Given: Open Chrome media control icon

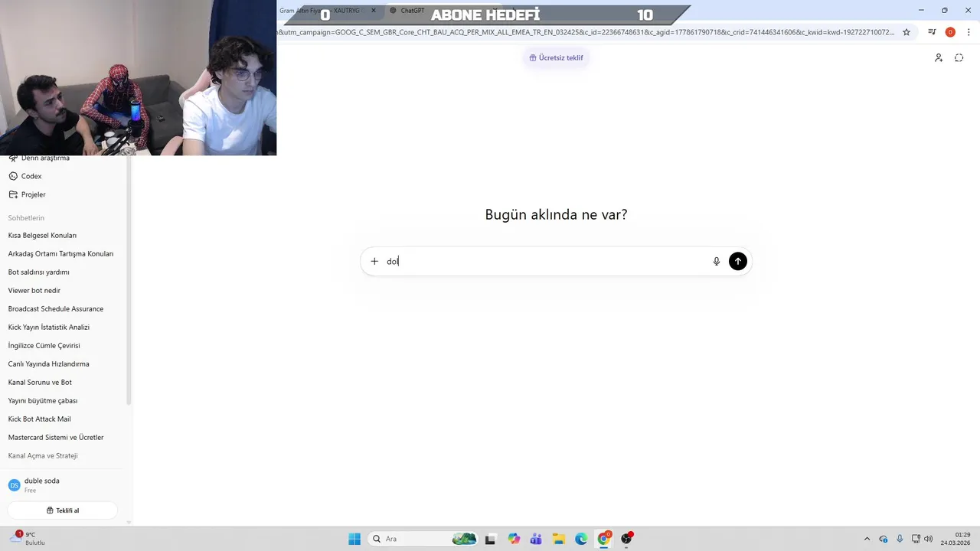Looking at the screenshot, I should 932,32.
